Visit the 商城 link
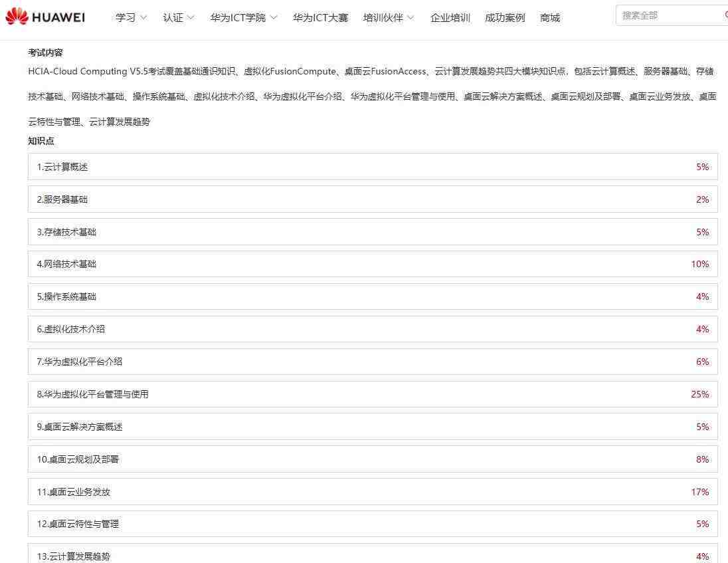 549,18
